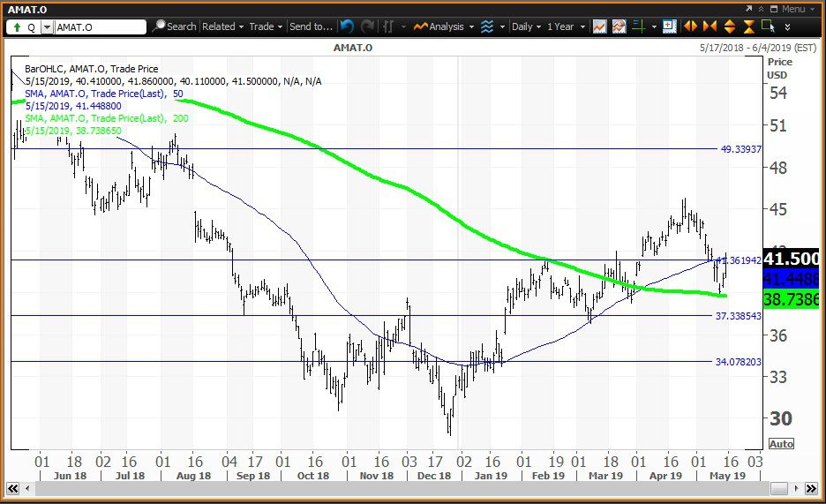Click the scroll right arrow on horizontal scrollbar
The image size is (826, 504).
[797, 489]
